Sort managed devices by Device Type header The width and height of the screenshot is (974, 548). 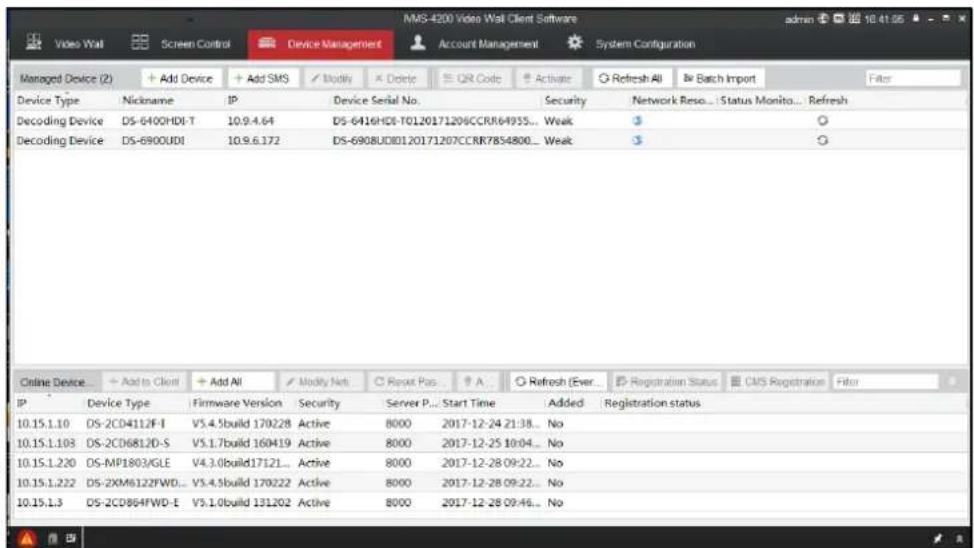coord(48,100)
